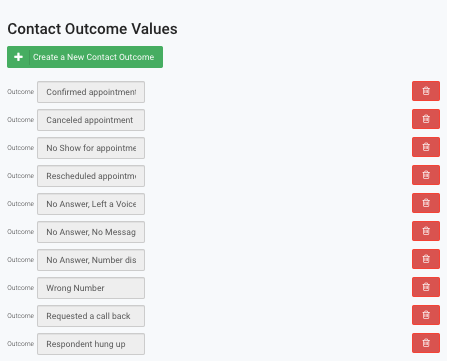Delete the Rescheduled appointment outcome
The image size is (453, 361).
(426, 175)
